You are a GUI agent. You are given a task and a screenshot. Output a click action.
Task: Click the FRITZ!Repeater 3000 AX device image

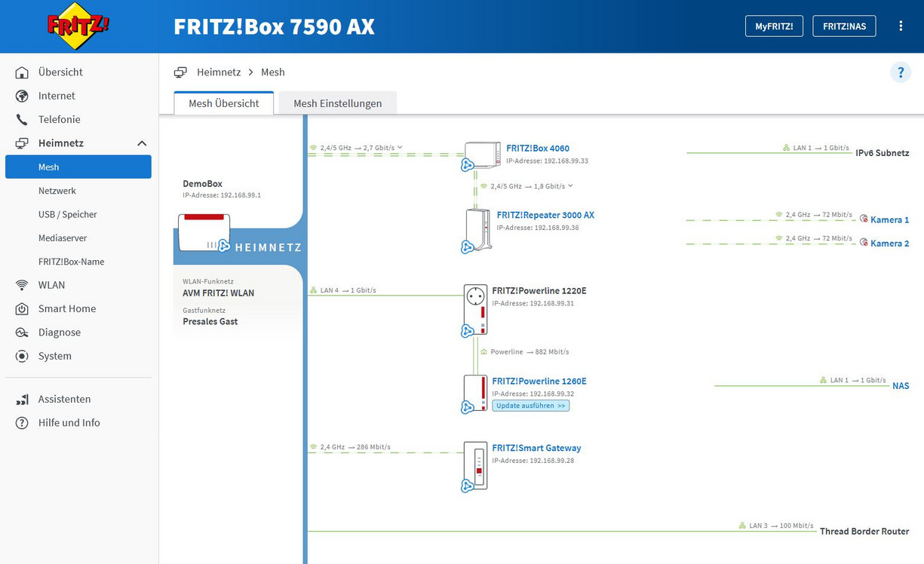[479, 229]
